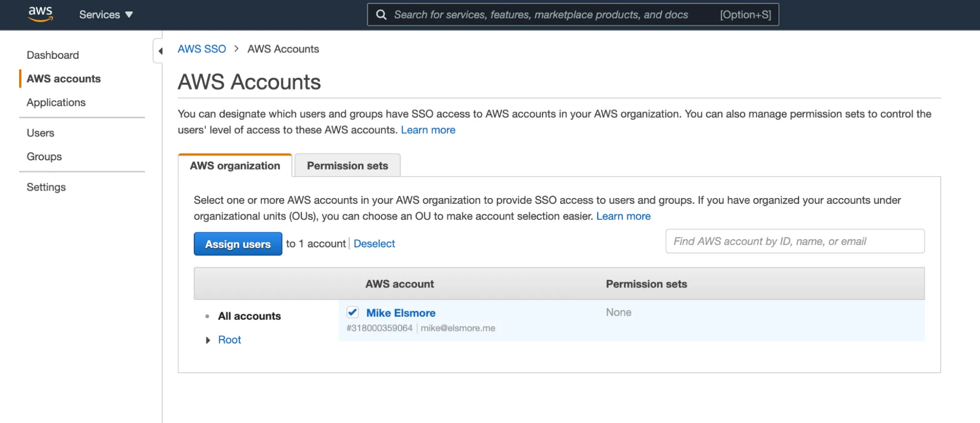Open the Services dropdown menu
Image resolution: width=980 pixels, height=423 pixels.
click(x=106, y=15)
